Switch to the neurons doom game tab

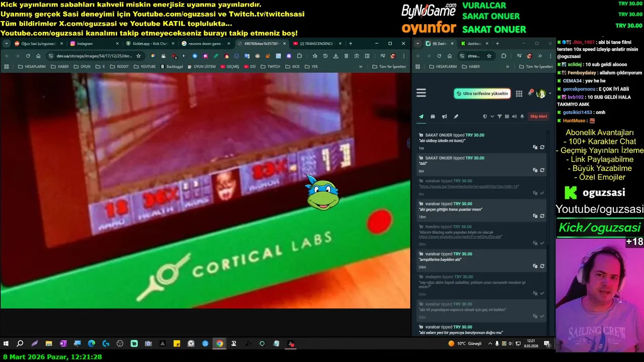pos(205,44)
